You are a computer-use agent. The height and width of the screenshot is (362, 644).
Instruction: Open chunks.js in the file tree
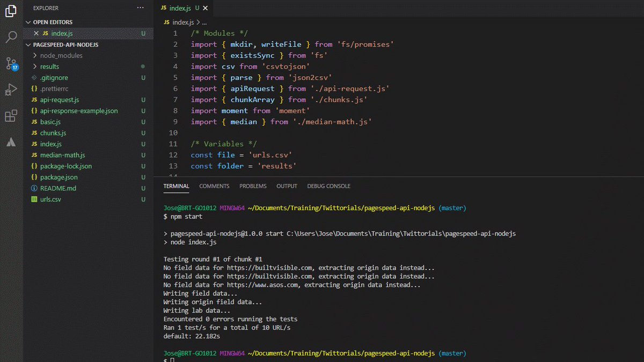(x=53, y=133)
